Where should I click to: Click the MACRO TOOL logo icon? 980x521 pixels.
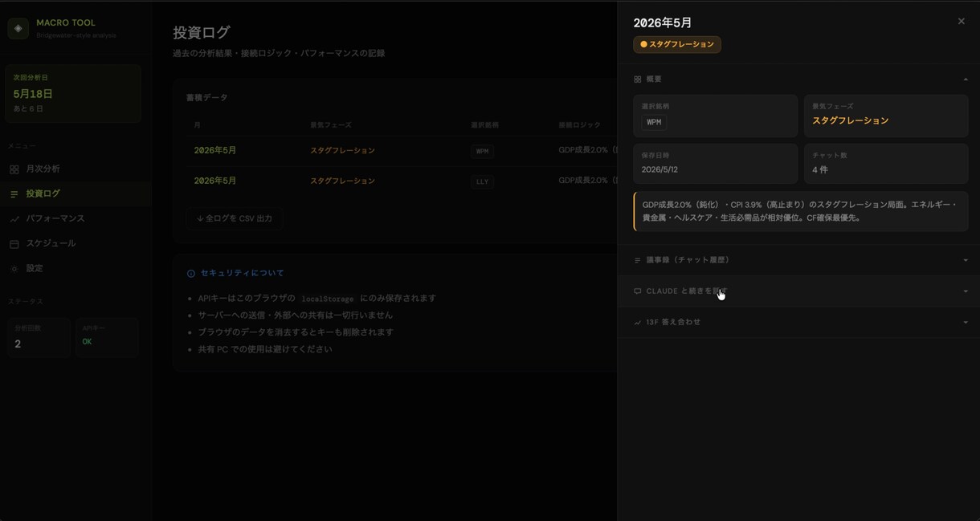tap(18, 28)
